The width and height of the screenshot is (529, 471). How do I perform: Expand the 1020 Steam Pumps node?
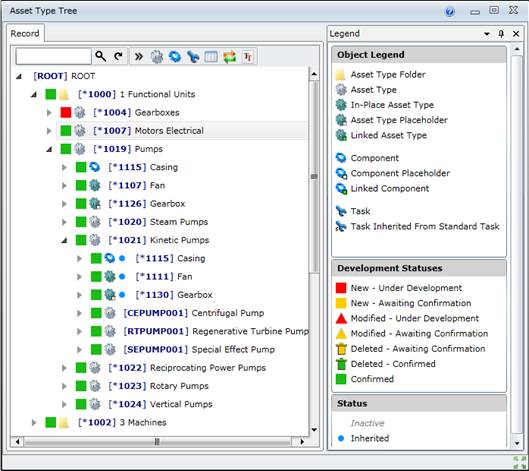[x=64, y=222]
